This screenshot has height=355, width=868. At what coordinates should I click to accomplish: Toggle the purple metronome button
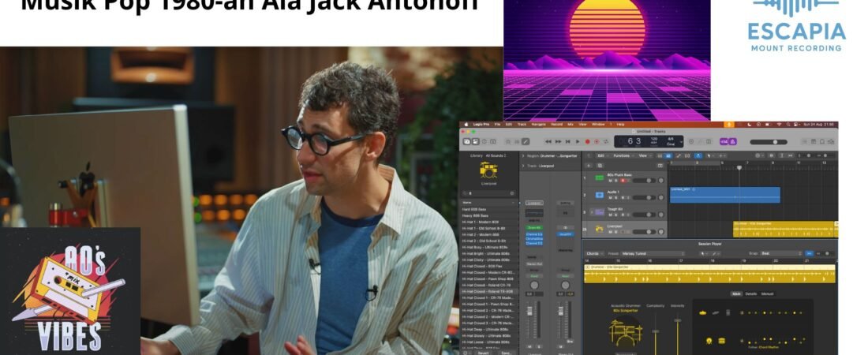click(733, 142)
